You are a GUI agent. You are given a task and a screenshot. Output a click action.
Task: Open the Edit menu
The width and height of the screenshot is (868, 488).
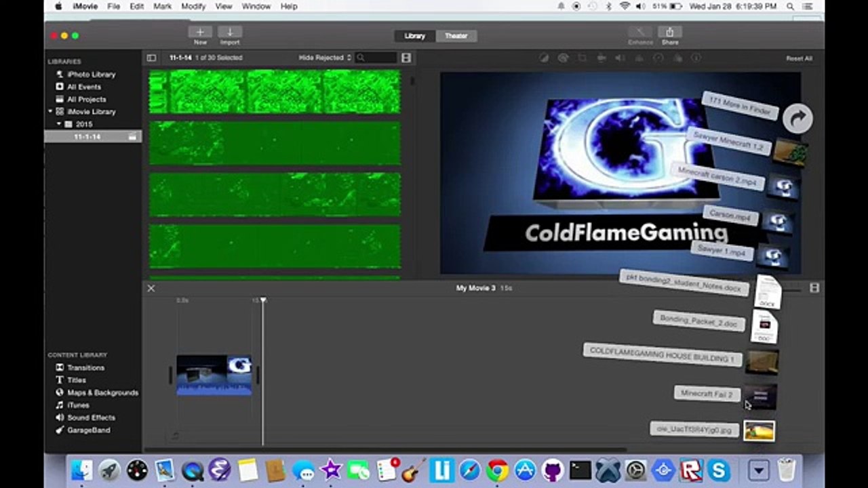(137, 6)
